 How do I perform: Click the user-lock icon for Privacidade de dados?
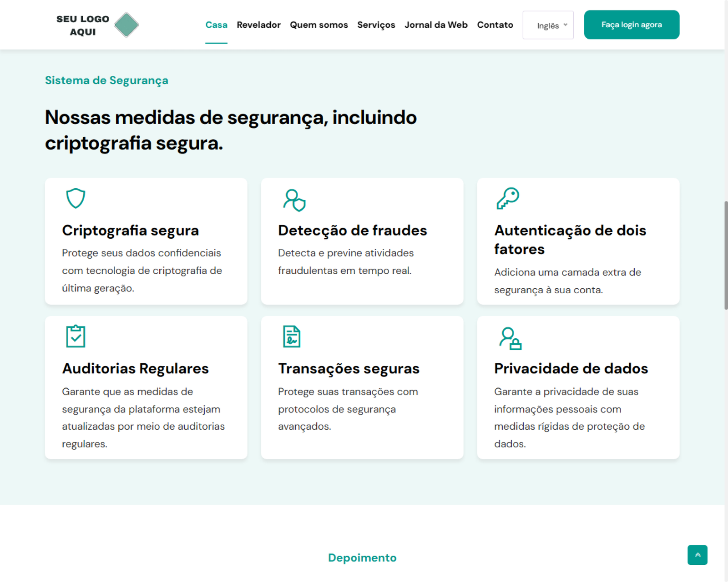[x=510, y=338]
